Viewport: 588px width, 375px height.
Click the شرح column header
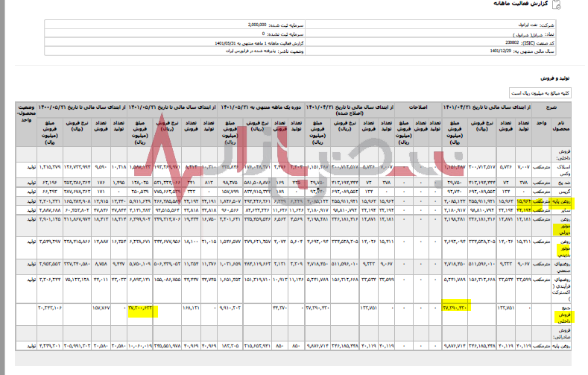click(x=571, y=107)
